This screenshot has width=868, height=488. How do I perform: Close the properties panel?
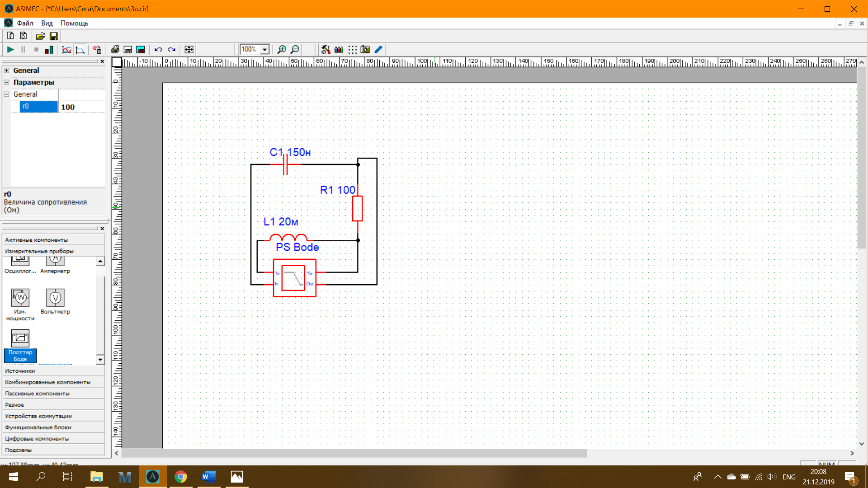[102, 61]
